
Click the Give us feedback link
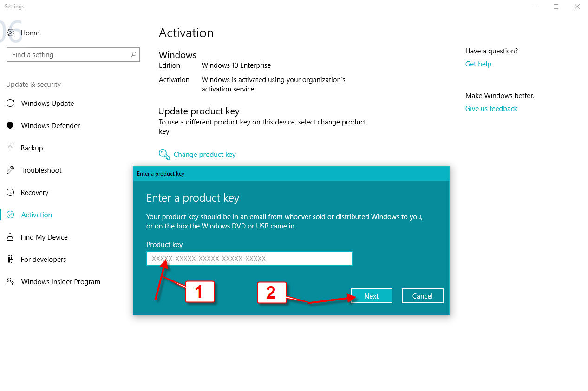tap(491, 109)
